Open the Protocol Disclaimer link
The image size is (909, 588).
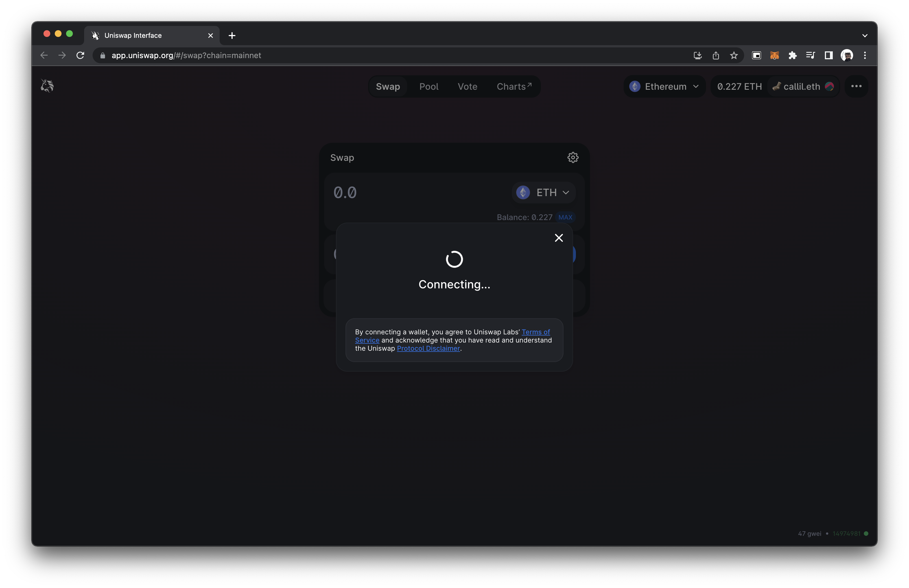tap(429, 348)
